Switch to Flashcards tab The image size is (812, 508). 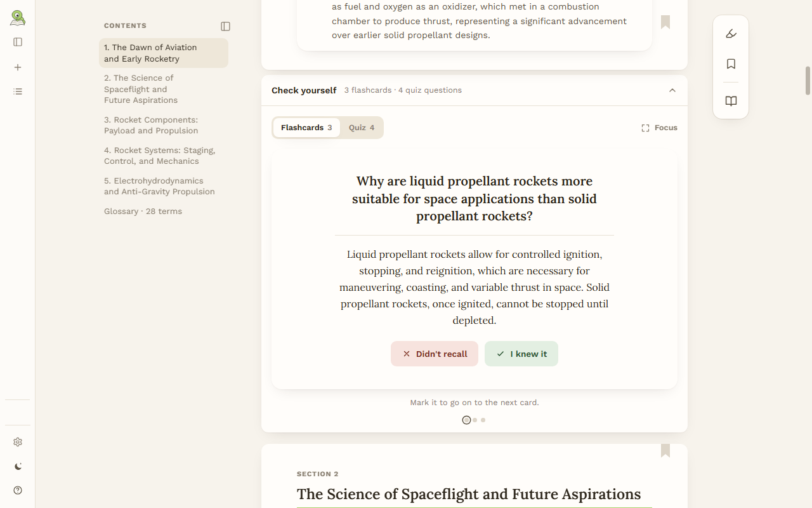tap(306, 128)
